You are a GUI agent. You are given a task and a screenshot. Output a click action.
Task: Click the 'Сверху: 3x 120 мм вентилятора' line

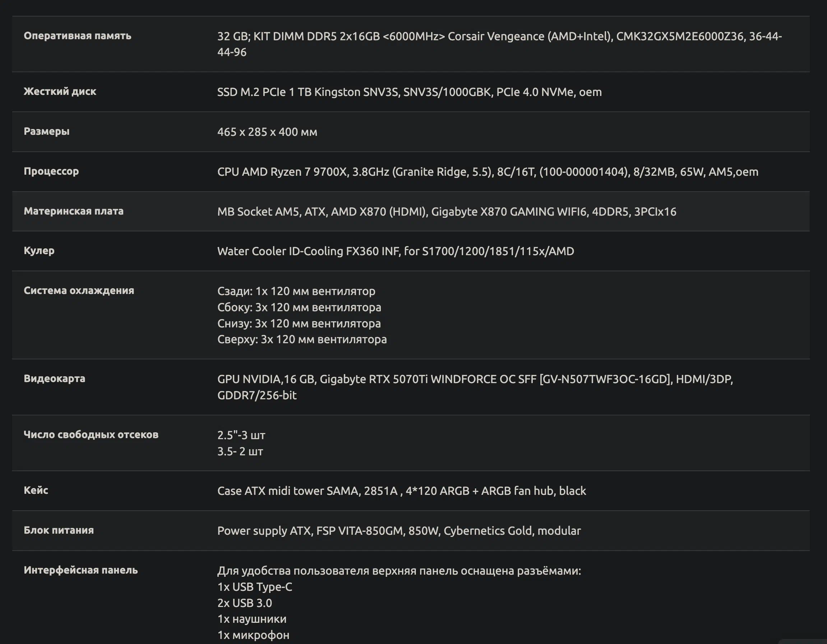tap(302, 339)
